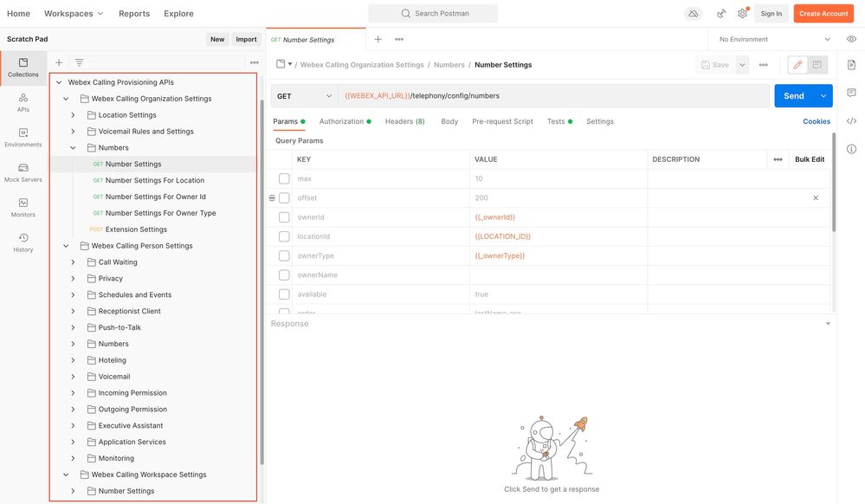Enable the max parameter checkbox

coord(284,178)
